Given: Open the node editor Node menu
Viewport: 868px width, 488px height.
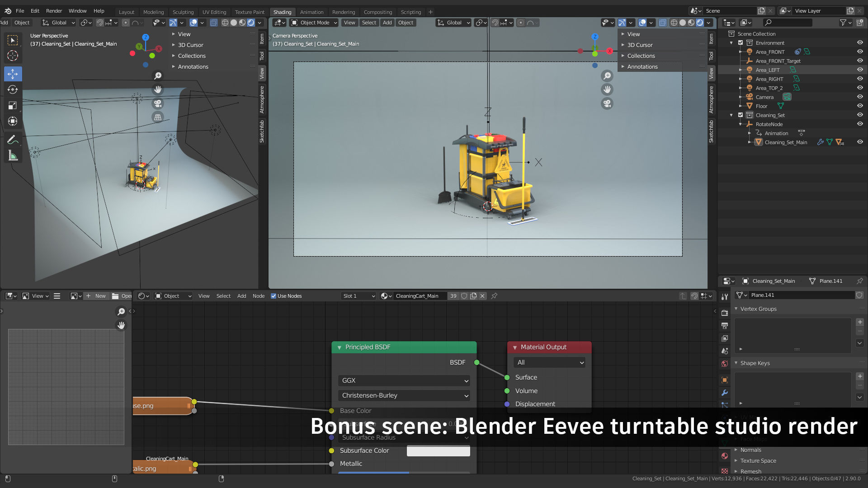Looking at the screenshot, I should [259, 296].
